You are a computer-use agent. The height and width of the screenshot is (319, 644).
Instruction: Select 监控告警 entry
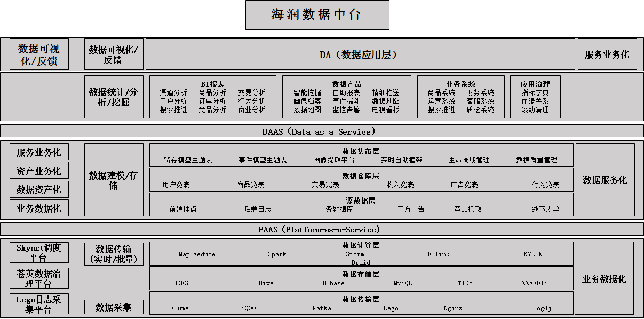tap(346, 110)
